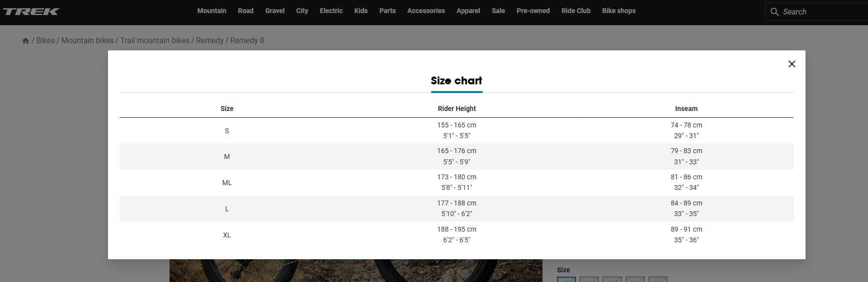This screenshot has width=868, height=282.
Task: Open the Sale menu
Action: coord(498,11)
